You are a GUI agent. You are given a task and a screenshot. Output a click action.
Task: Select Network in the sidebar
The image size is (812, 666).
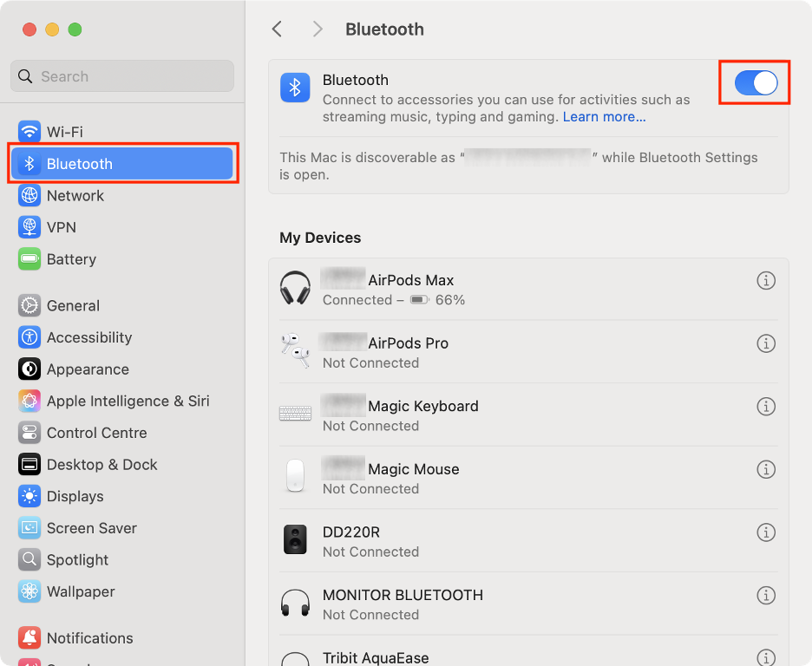point(75,195)
